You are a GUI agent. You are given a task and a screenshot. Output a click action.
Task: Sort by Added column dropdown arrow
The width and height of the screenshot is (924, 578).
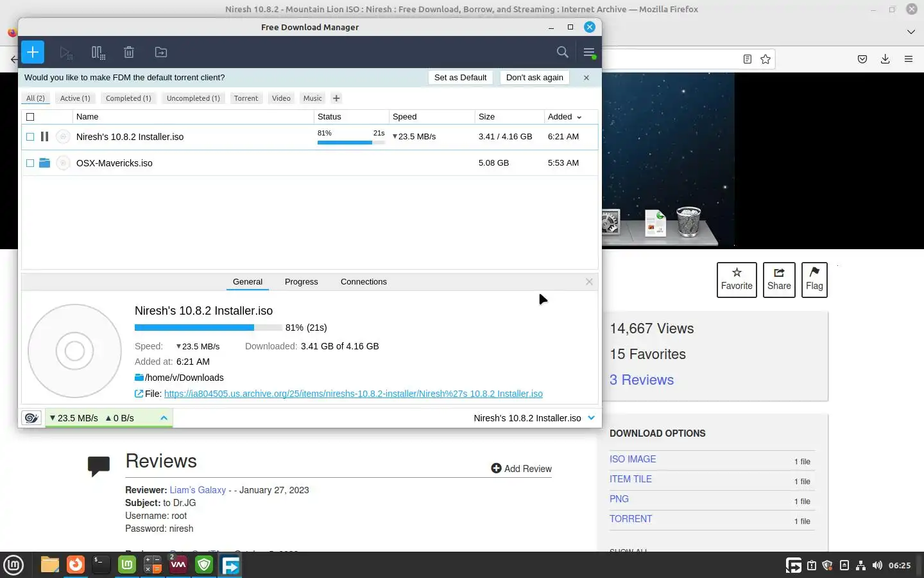579,118
